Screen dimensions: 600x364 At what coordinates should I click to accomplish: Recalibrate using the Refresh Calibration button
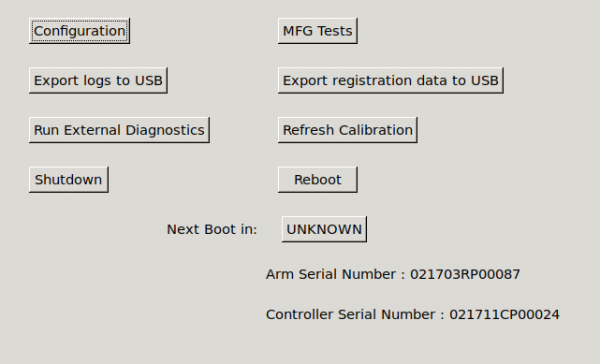(x=347, y=130)
